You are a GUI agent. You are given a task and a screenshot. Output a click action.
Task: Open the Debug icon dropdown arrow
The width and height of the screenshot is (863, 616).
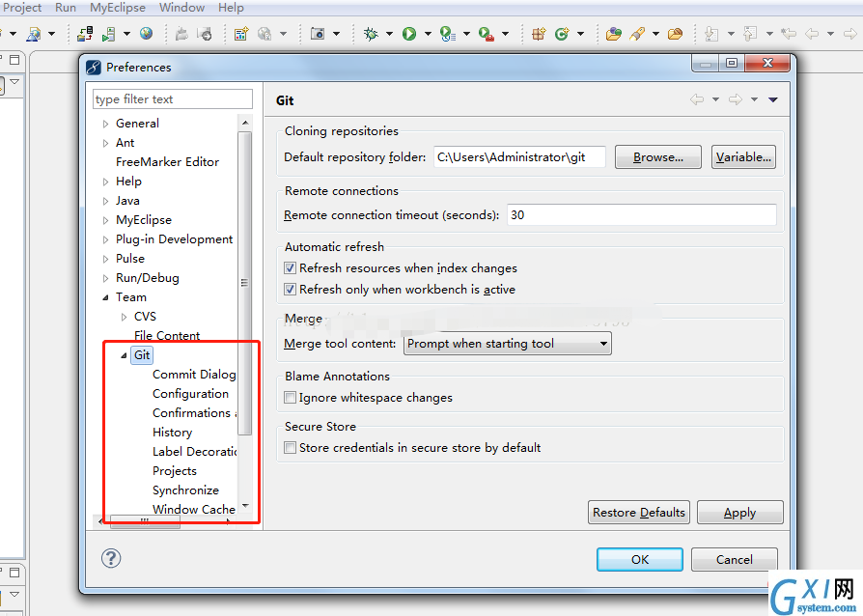(x=389, y=34)
